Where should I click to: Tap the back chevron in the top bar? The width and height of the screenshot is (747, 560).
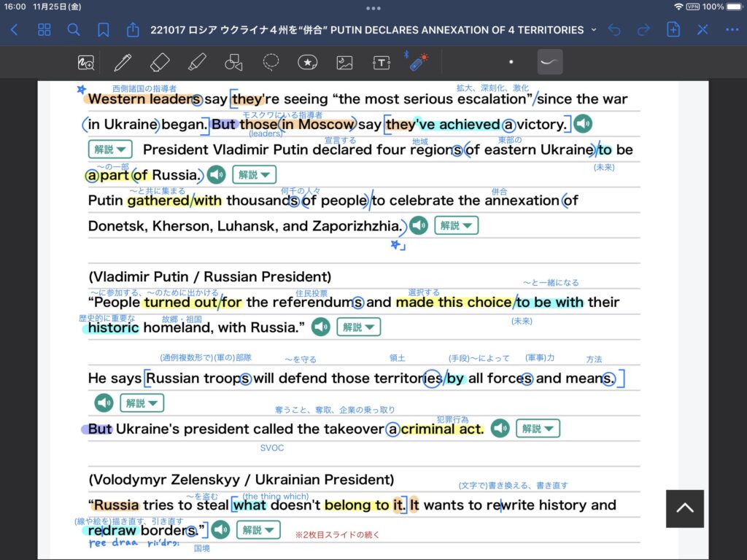15,30
